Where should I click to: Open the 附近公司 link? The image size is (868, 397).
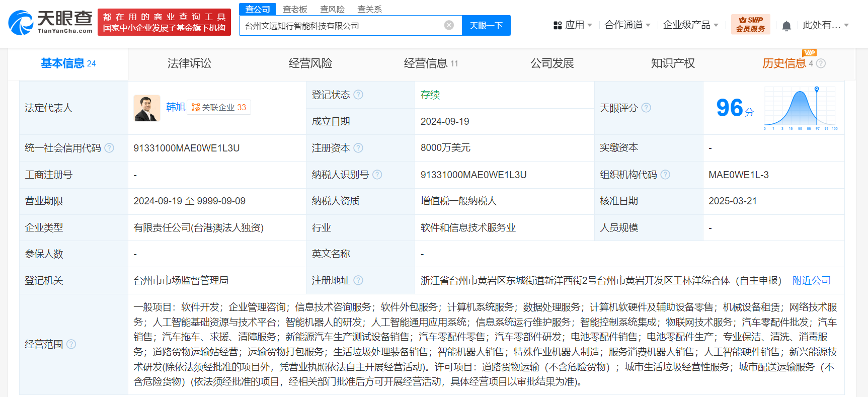coord(811,280)
